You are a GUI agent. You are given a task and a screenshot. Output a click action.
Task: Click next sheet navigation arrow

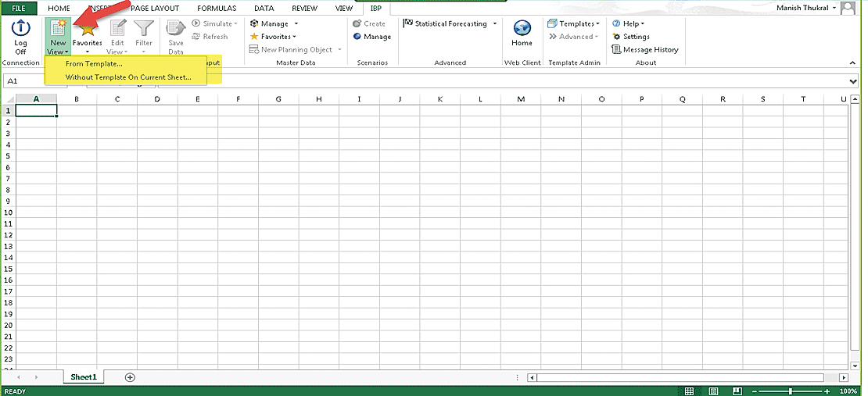(x=37, y=377)
